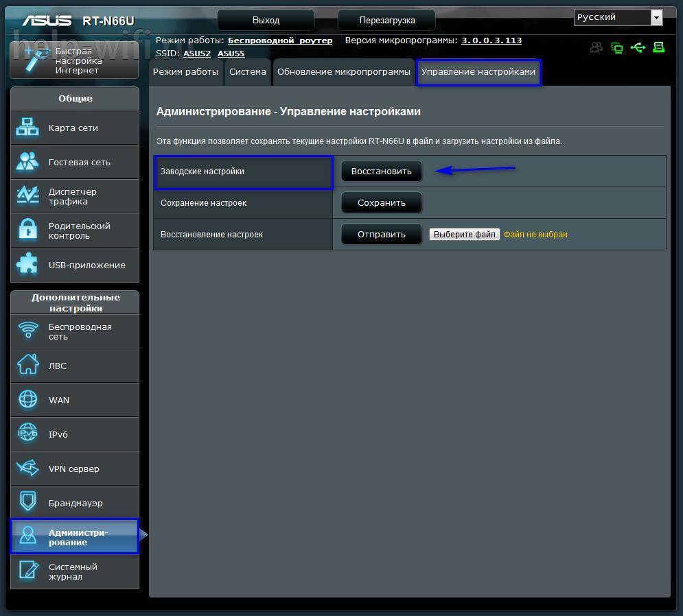Select the Родительский контроль padlock icon
This screenshot has height=616, width=683.
[x=28, y=230]
